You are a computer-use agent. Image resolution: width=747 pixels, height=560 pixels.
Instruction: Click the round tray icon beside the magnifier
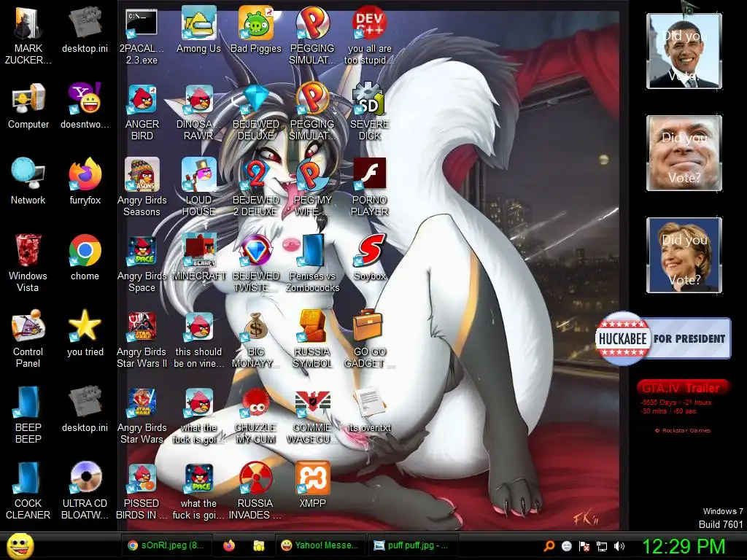(567, 545)
